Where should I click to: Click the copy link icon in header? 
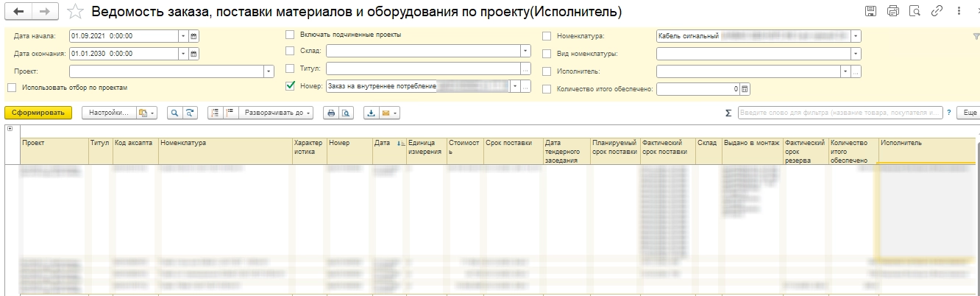937,11
